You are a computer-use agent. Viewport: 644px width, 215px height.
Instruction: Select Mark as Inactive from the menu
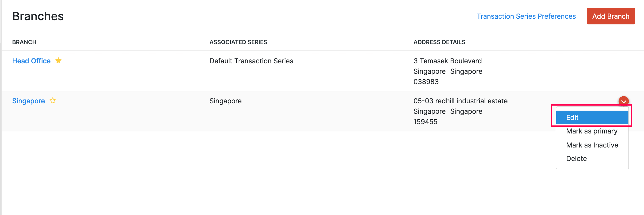tap(592, 145)
